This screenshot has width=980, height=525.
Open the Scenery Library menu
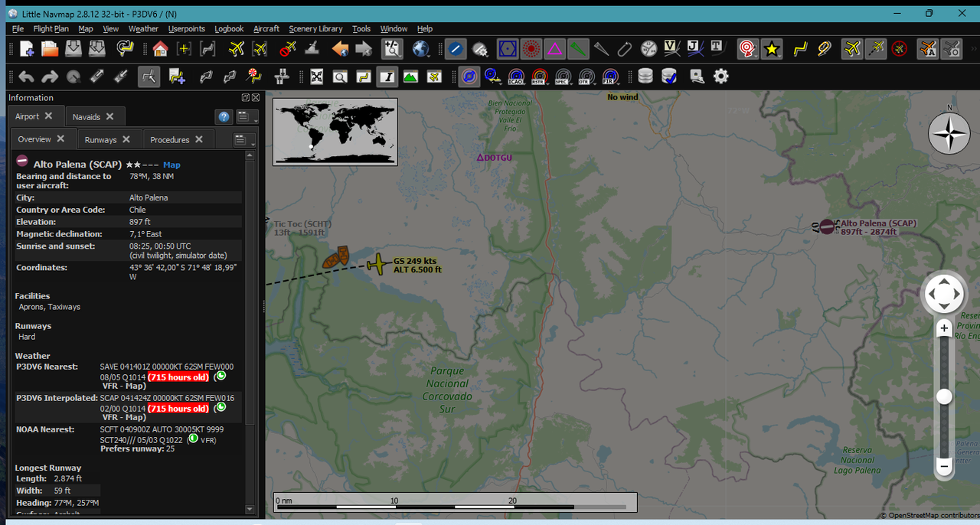pyautogui.click(x=315, y=28)
